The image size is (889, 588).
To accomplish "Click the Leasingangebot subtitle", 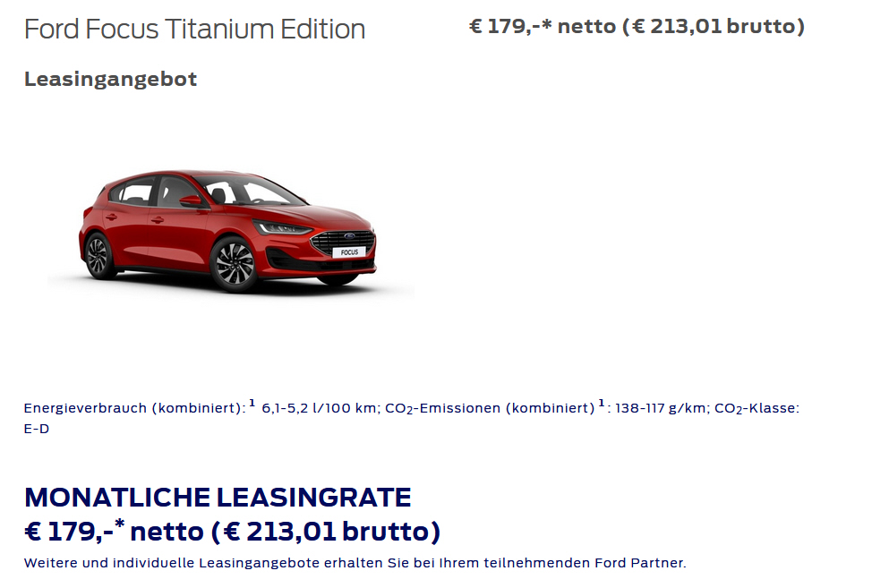I will 110,79.
